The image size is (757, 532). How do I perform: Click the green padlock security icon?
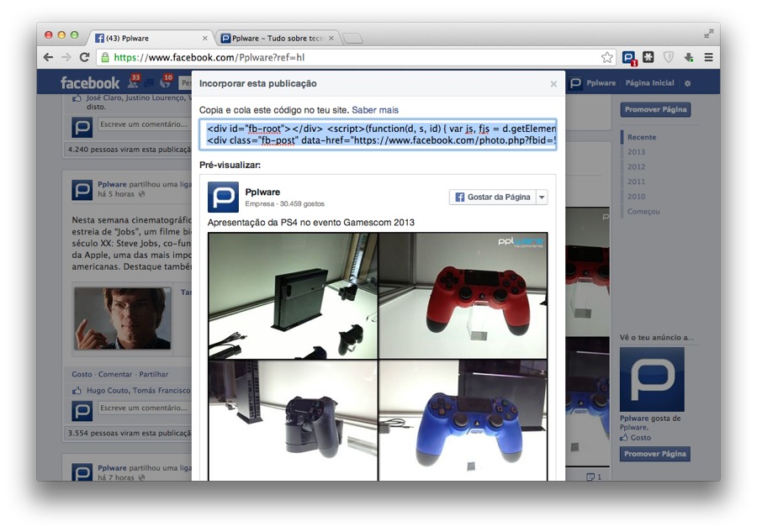[x=105, y=57]
